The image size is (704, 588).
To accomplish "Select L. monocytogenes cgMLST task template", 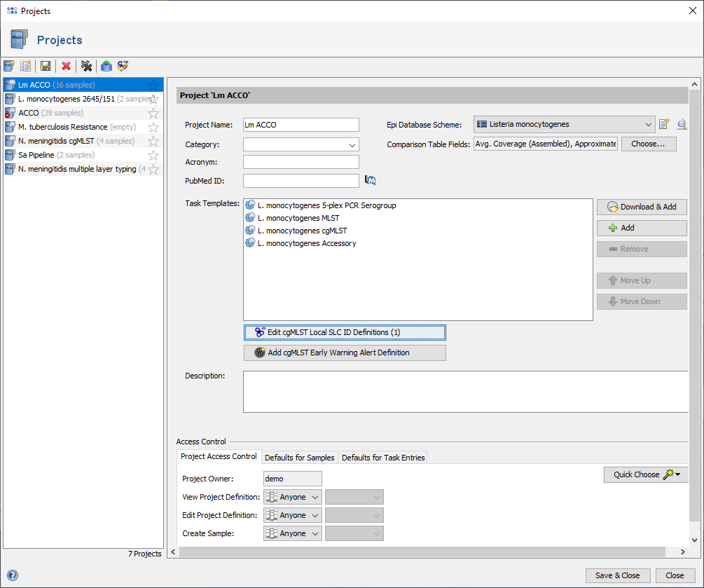I will point(302,231).
